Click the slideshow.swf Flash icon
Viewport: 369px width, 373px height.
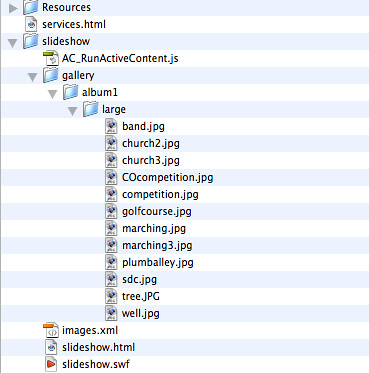51,364
